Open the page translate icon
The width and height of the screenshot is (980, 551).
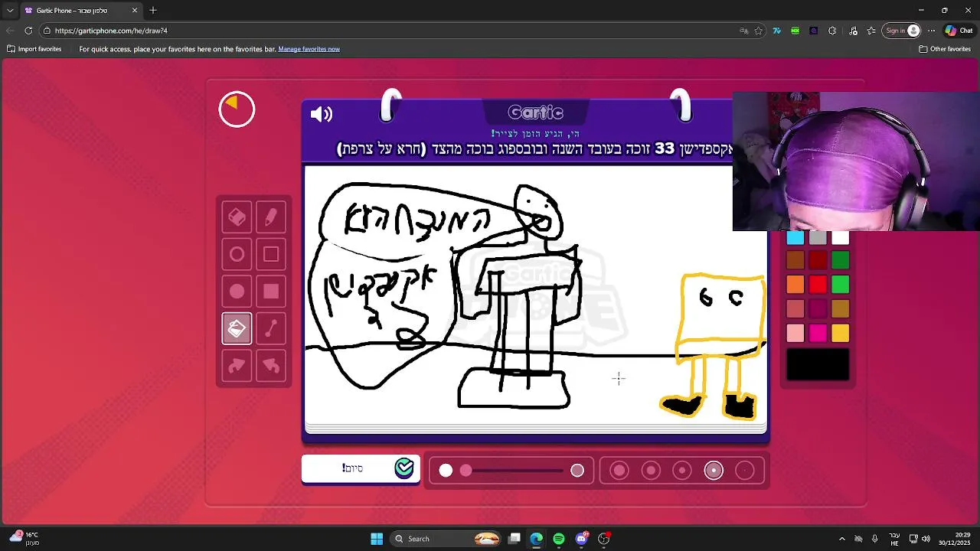coord(743,31)
